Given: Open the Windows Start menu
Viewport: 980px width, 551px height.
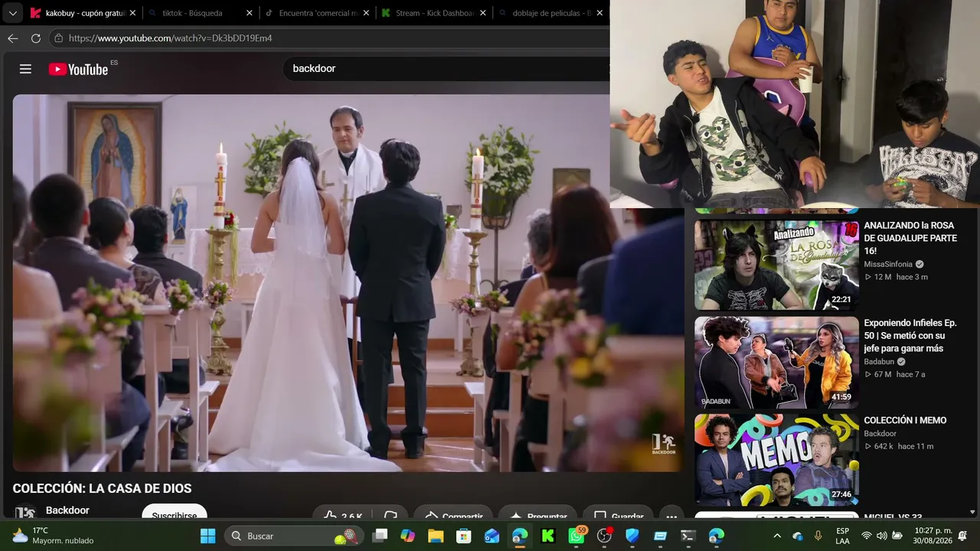Looking at the screenshot, I should (207, 536).
